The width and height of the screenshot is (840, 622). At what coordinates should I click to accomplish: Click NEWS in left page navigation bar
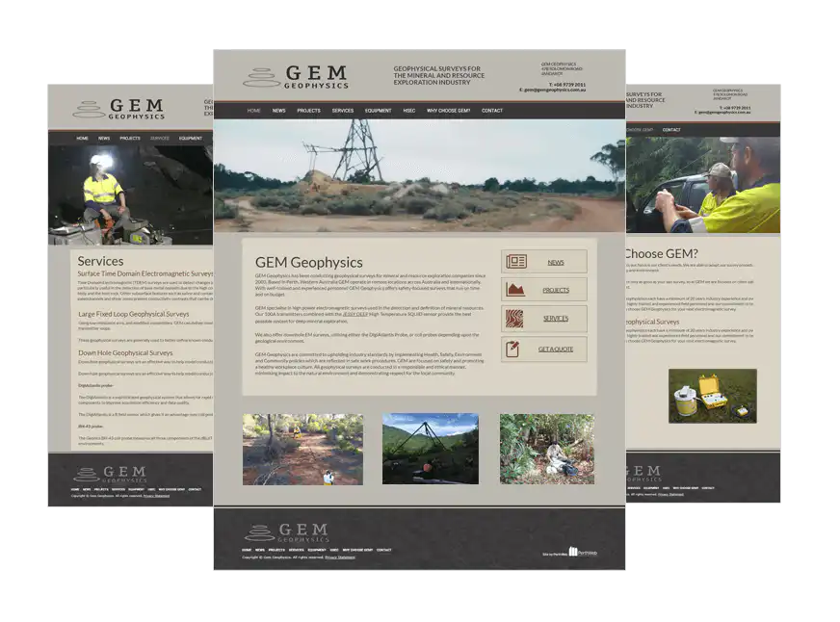pos(104,138)
